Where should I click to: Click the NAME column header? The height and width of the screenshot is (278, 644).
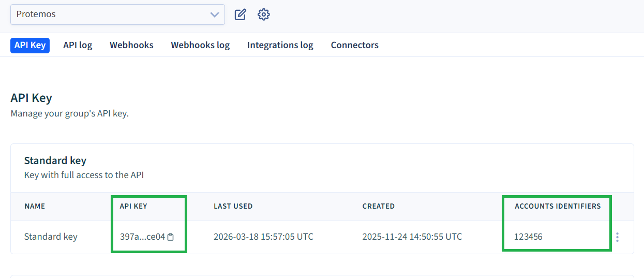coord(35,206)
